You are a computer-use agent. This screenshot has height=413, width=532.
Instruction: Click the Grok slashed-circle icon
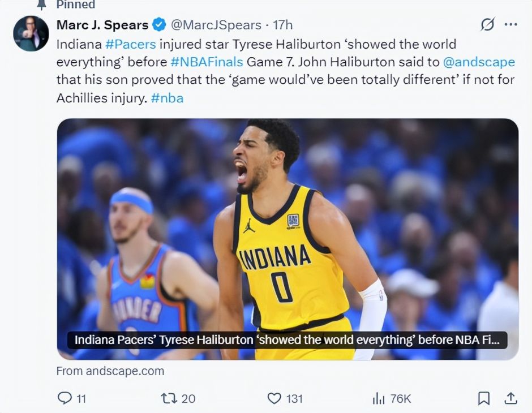(x=487, y=24)
